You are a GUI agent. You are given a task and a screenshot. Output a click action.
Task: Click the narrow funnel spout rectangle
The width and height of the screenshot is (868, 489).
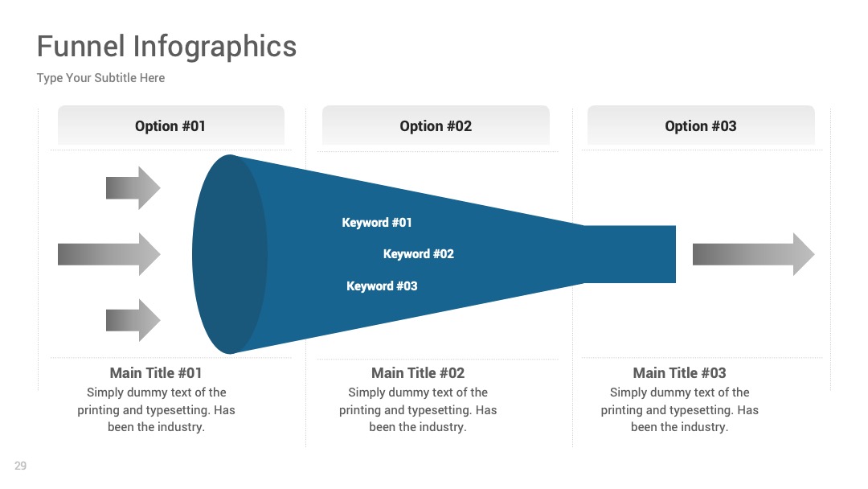tap(630, 254)
